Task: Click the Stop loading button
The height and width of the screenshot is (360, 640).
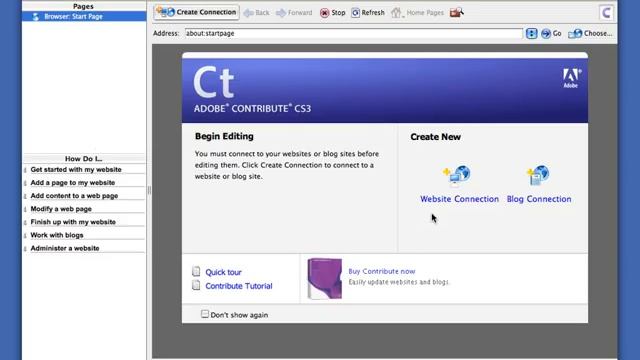Action: [332, 13]
